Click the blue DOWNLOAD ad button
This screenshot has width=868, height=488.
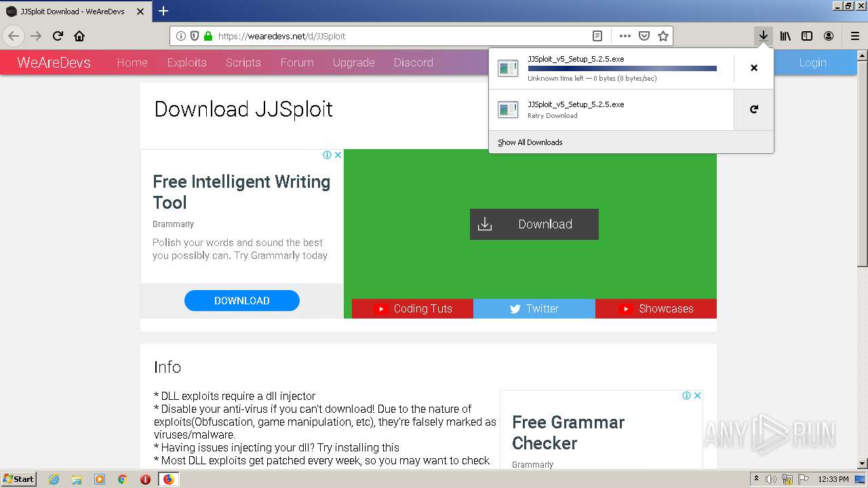[x=242, y=301]
